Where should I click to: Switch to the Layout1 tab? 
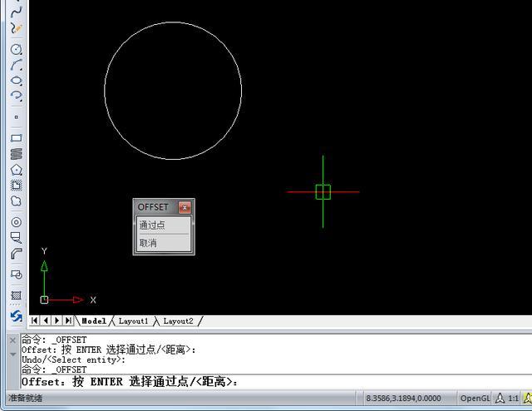[x=133, y=321]
